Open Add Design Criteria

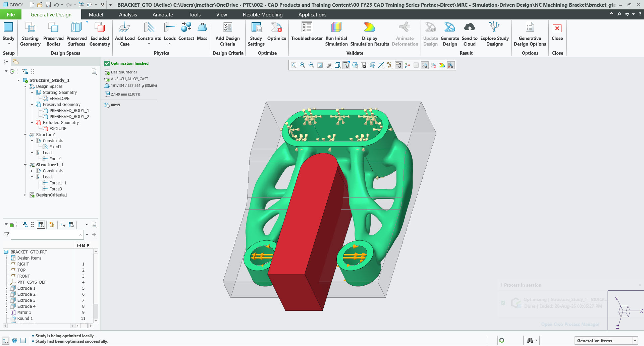[x=227, y=34]
